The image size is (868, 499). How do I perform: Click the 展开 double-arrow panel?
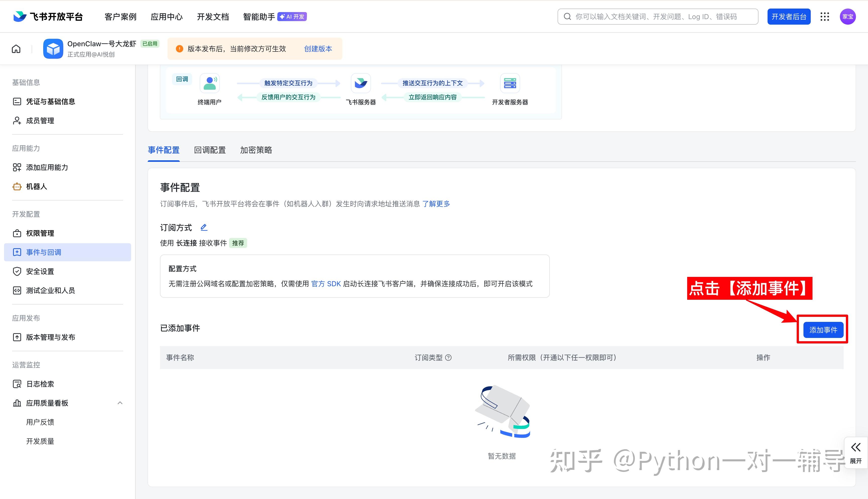(x=856, y=452)
